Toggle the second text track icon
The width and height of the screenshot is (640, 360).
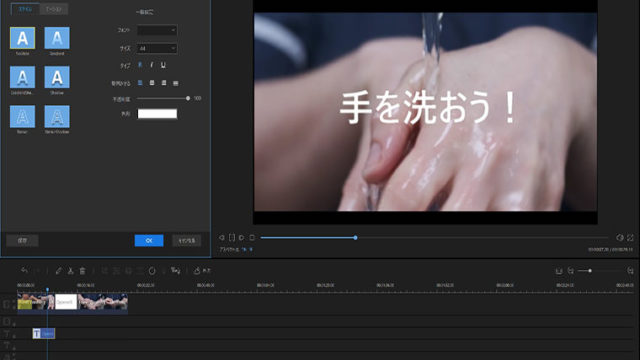7,346
